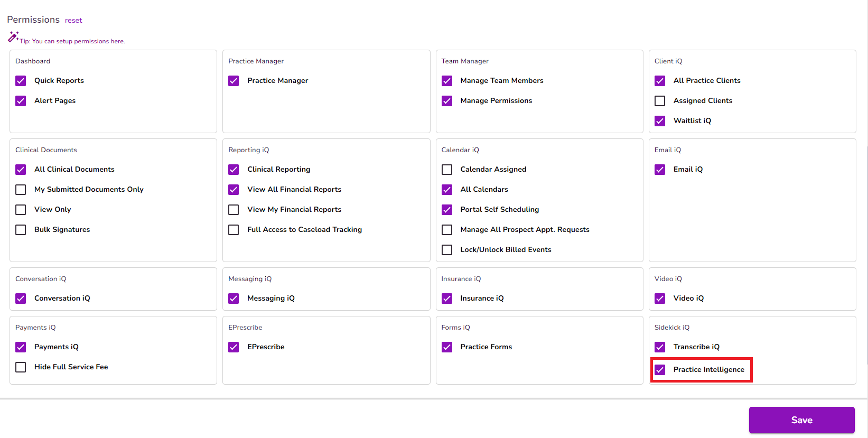Click the Calendar iQ group title
Image resolution: width=868 pixels, height=438 pixels.
[460, 150]
